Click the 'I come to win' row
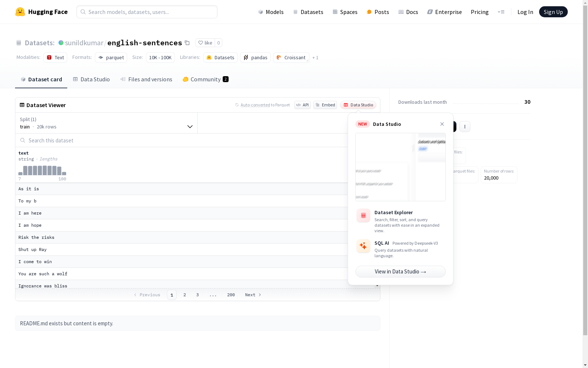 pos(182,262)
